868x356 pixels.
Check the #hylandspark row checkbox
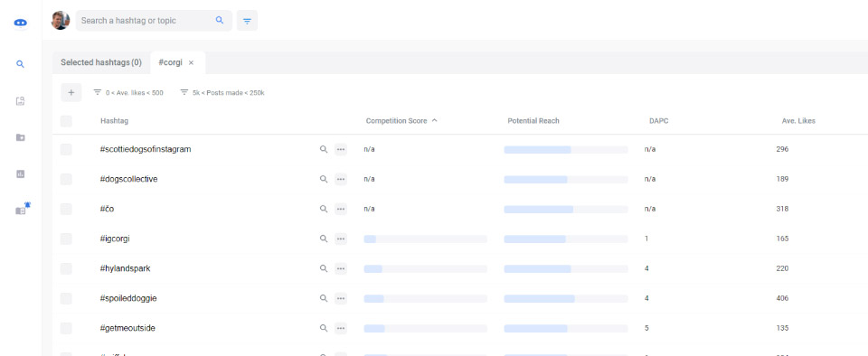(66, 268)
